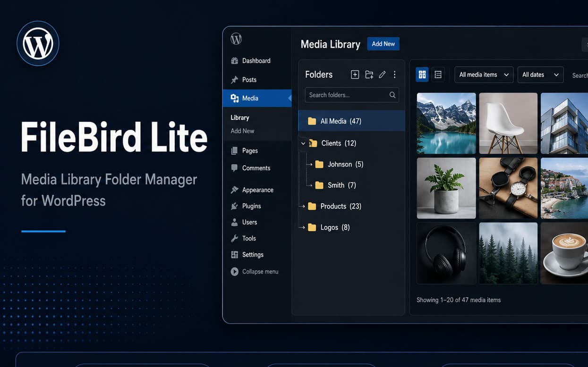The image size is (588, 367).
Task: Open the All media items dropdown
Action: (484, 75)
